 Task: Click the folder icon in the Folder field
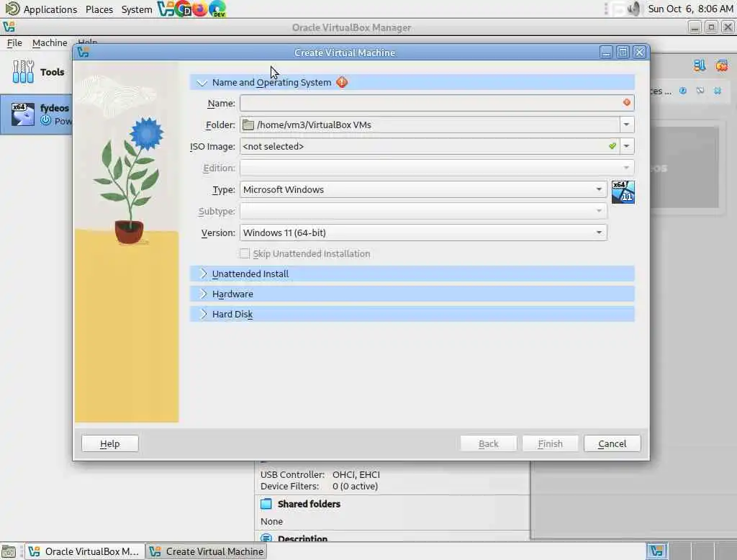click(x=248, y=125)
